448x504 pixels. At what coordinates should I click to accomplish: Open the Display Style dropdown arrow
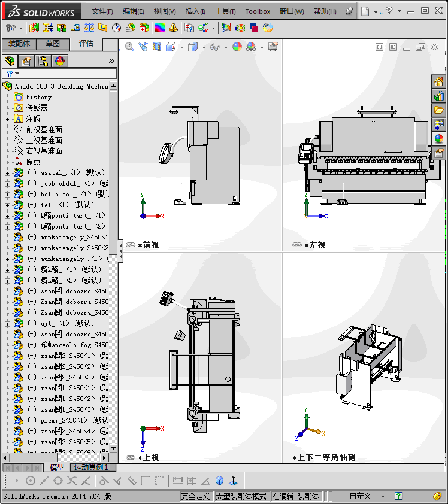204,47
